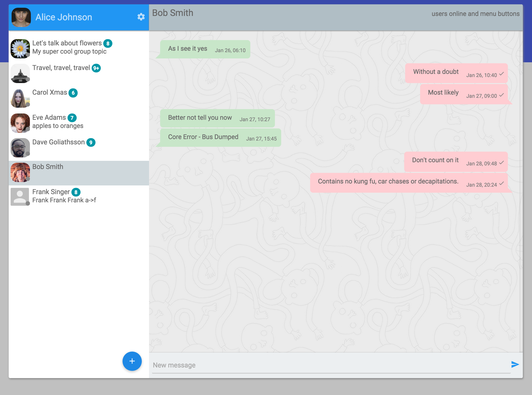
Task: Click the 'As I see it yes' message
Action: pyautogui.click(x=205, y=49)
